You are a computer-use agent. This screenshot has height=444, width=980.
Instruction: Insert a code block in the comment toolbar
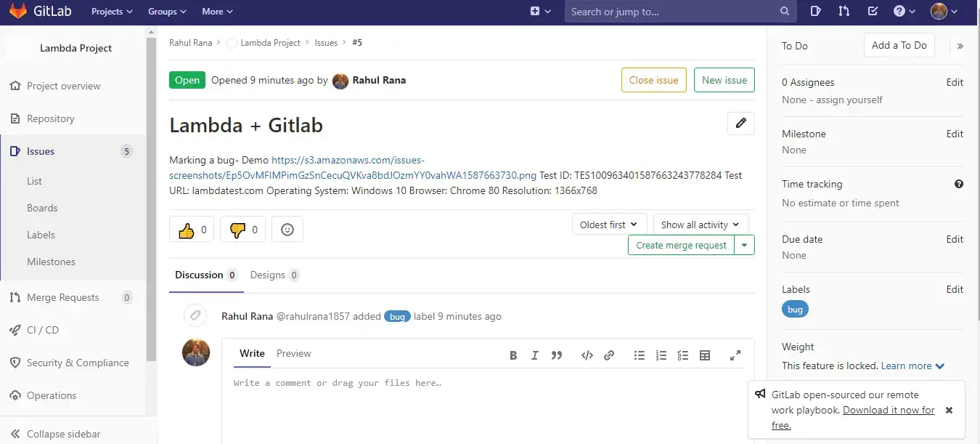pyautogui.click(x=587, y=355)
